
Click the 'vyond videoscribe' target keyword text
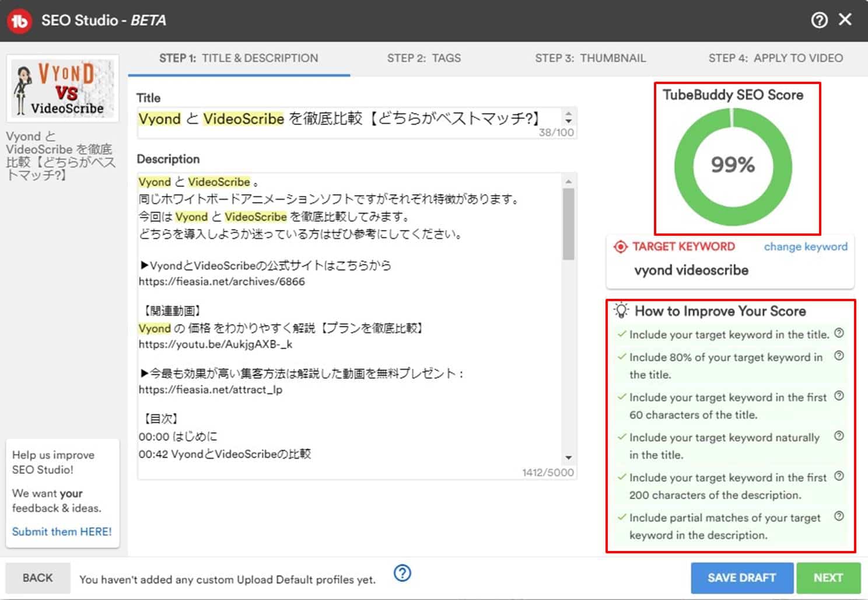click(691, 270)
